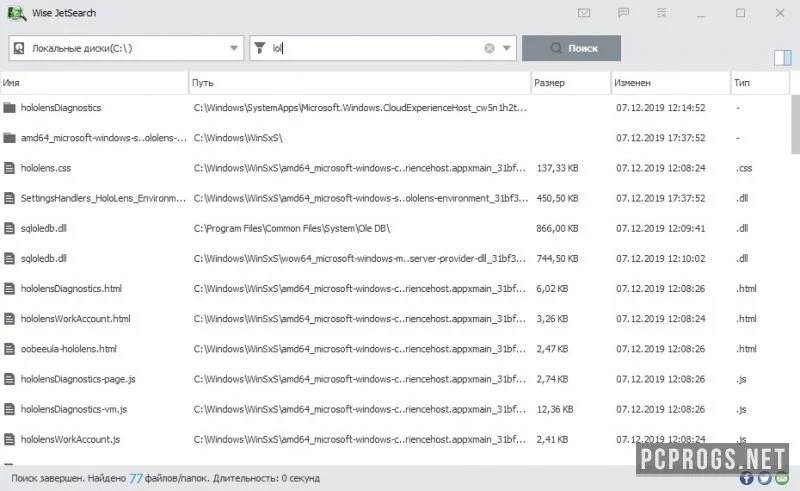
Task: Select the hololens.css file name
Action: (x=46, y=168)
